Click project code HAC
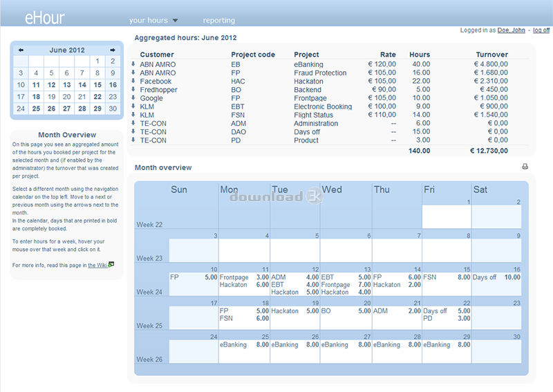 tap(238, 82)
